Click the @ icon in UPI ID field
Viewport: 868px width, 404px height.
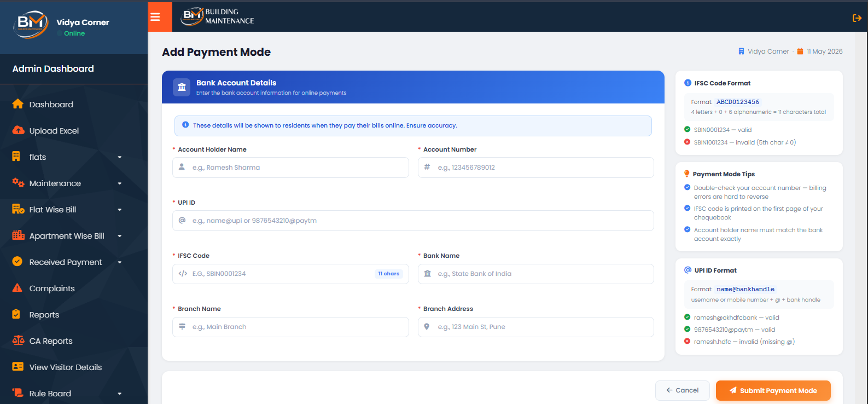coord(182,220)
